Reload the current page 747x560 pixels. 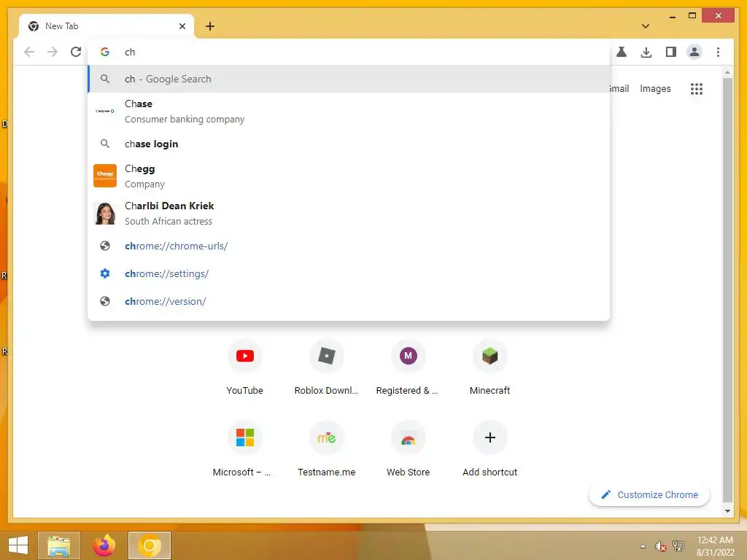pos(76,52)
